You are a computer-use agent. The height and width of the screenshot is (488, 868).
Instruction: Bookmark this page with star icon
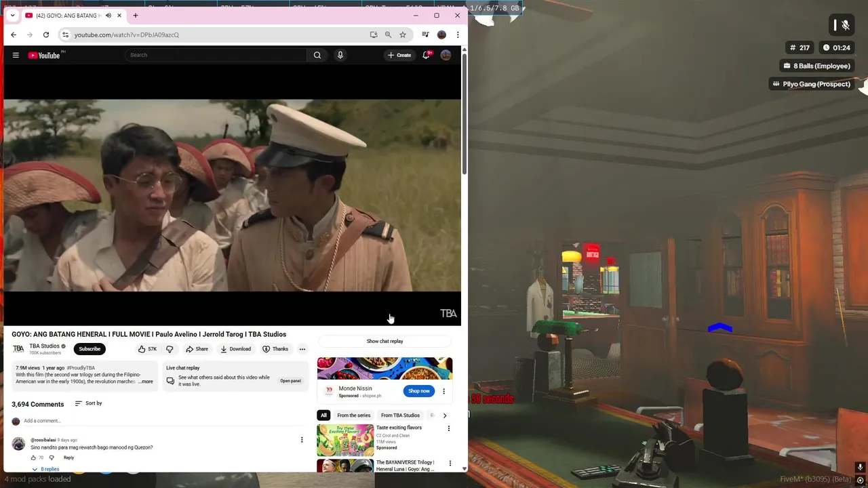tap(403, 35)
